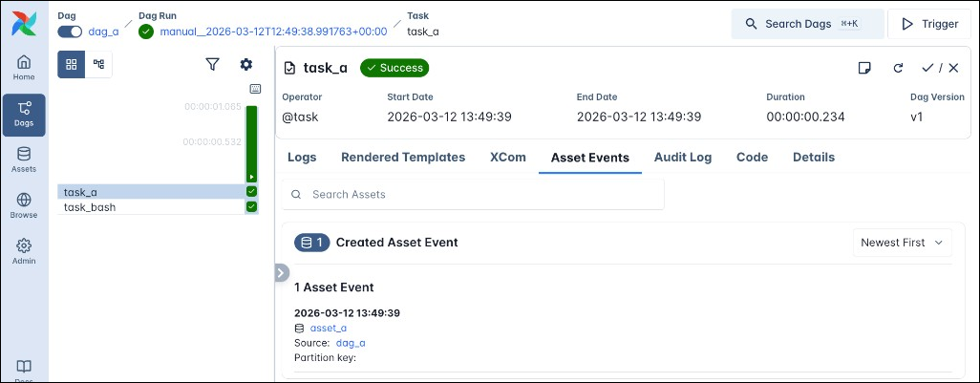Click the Search Dags box
980x383 pixels.
pyautogui.click(x=807, y=24)
